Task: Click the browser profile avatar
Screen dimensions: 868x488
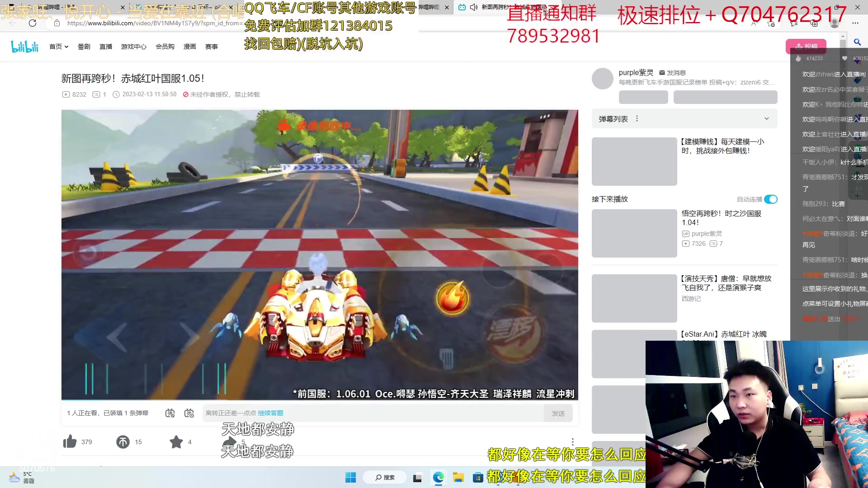Action: pos(835,23)
